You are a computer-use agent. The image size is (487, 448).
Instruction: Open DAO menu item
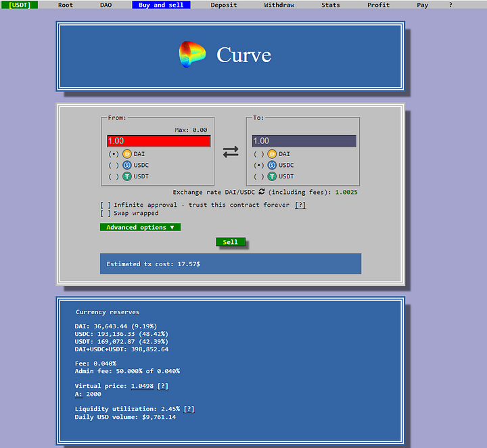pyautogui.click(x=106, y=5)
